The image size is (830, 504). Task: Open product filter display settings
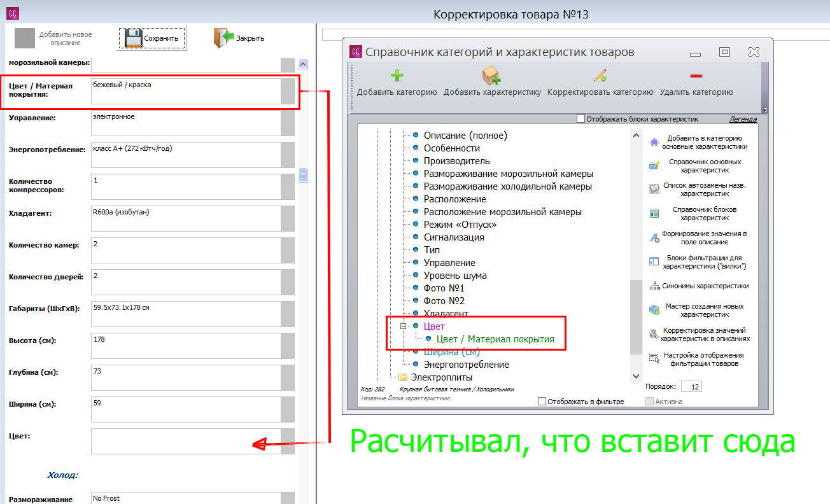(x=698, y=359)
